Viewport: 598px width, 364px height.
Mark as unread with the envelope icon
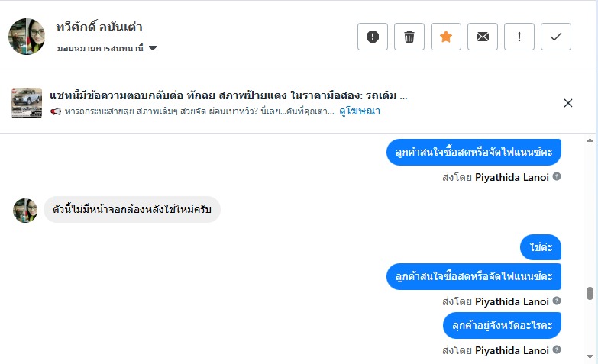point(483,37)
